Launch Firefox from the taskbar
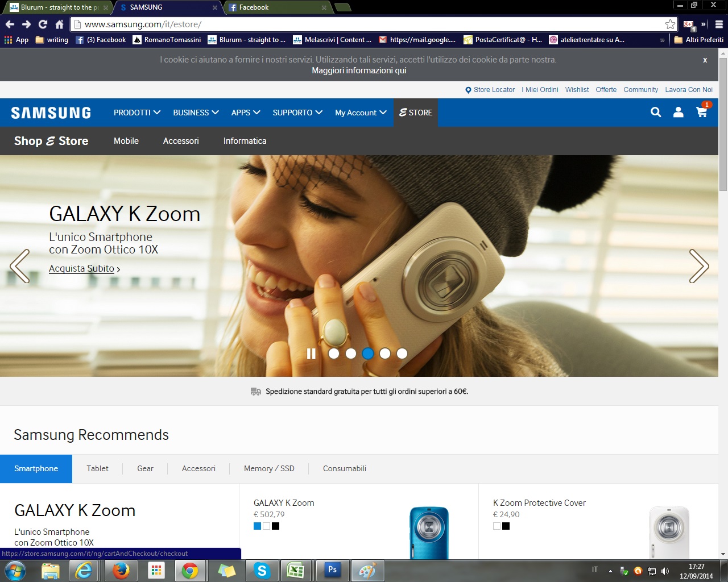728x582 pixels. click(x=121, y=571)
